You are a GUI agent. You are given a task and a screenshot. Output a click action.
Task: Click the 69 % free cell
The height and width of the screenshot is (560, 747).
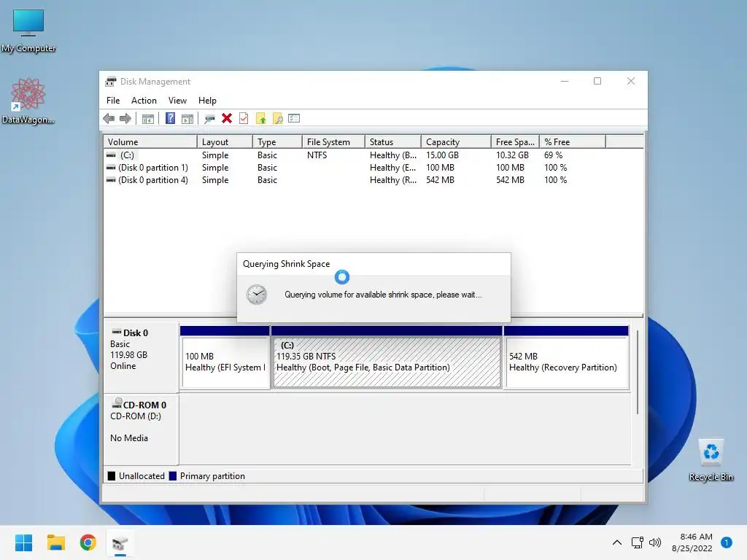[x=553, y=155]
